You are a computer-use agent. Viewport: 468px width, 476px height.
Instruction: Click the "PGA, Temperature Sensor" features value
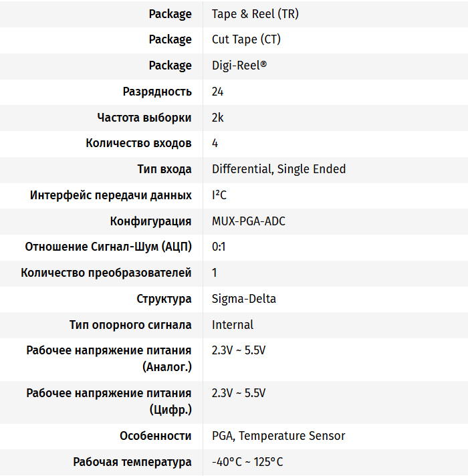278,436
